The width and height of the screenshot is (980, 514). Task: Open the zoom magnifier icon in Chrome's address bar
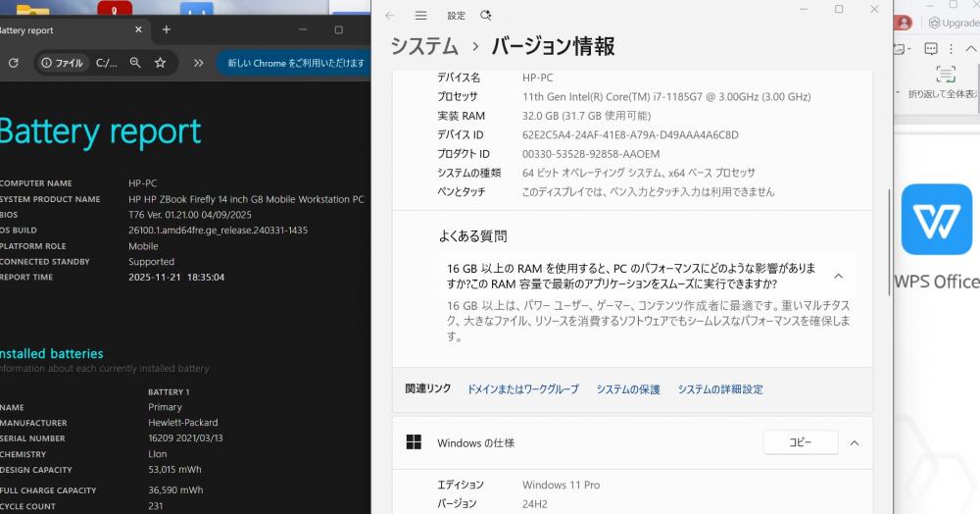[135, 63]
